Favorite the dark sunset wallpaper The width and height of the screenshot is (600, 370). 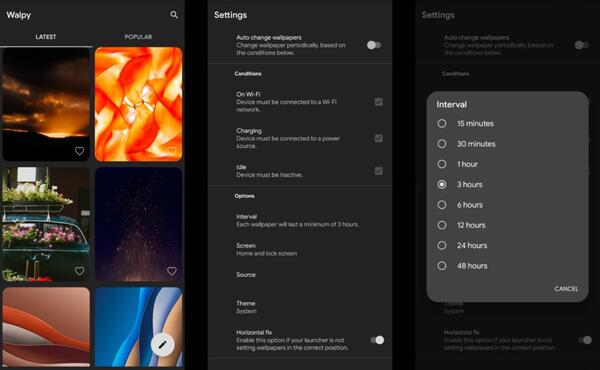[79, 151]
